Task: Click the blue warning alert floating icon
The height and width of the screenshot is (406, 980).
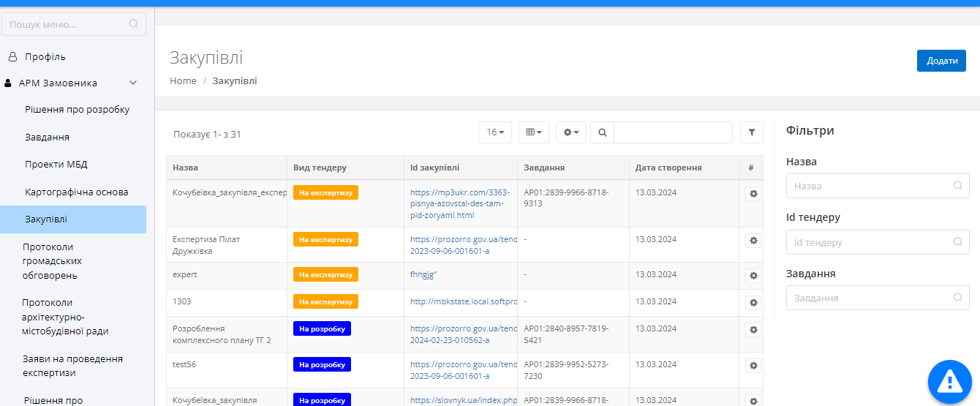Action: 949,380
